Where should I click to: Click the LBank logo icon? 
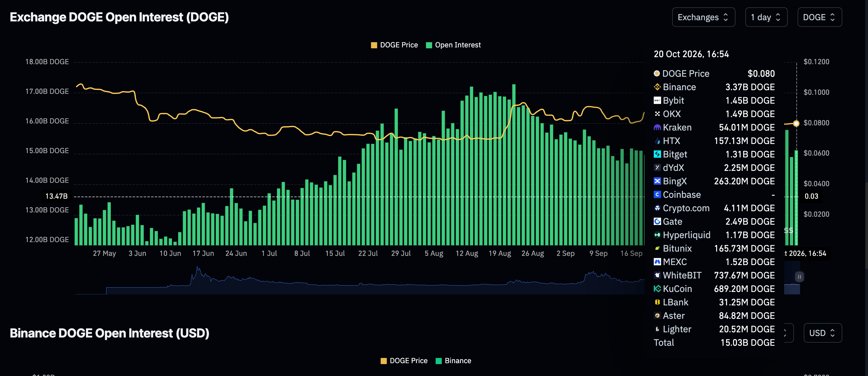click(x=657, y=302)
